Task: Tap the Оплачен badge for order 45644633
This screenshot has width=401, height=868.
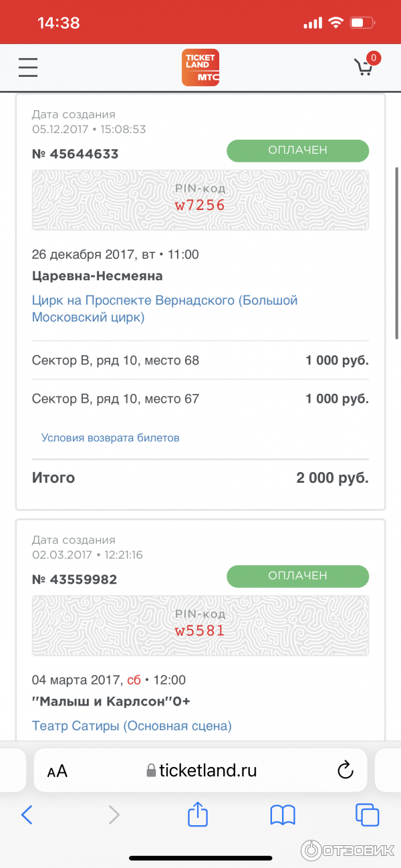Action: 297,150
